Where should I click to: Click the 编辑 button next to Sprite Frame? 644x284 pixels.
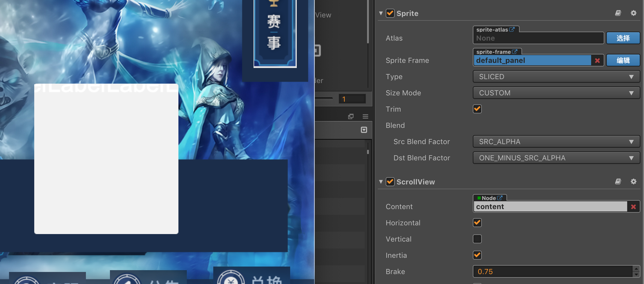coord(623,60)
